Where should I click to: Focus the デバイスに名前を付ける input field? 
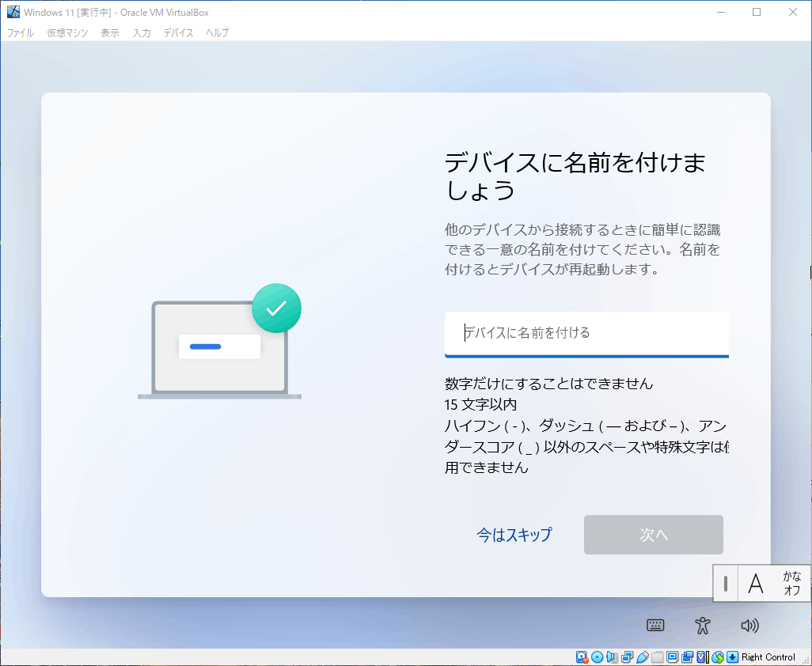point(586,334)
